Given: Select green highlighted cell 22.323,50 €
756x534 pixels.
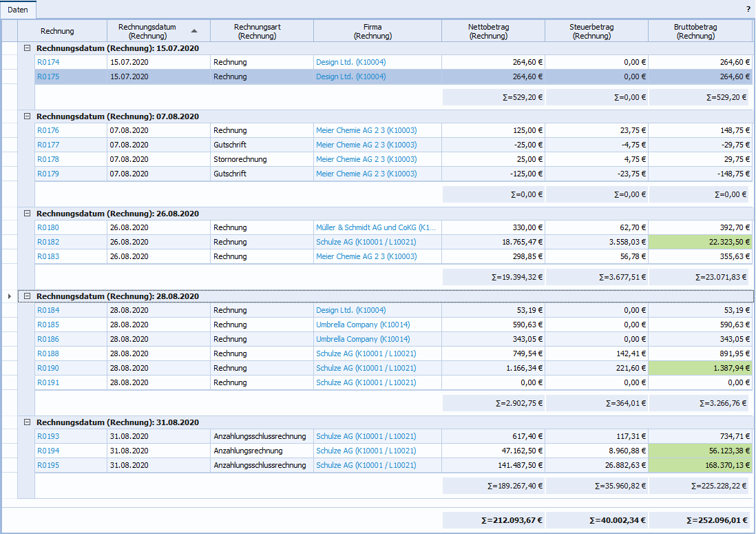Looking at the screenshot, I should point(700,242).
